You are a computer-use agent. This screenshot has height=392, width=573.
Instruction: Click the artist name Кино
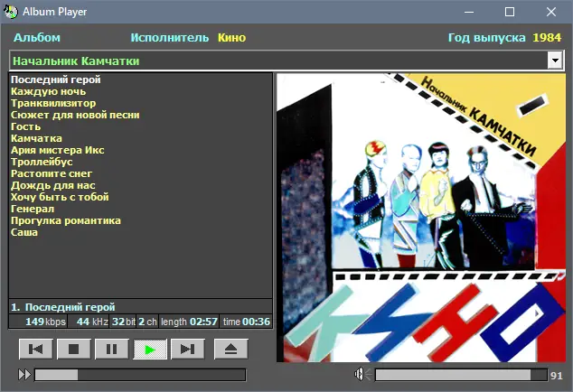(x=231, y=38)
